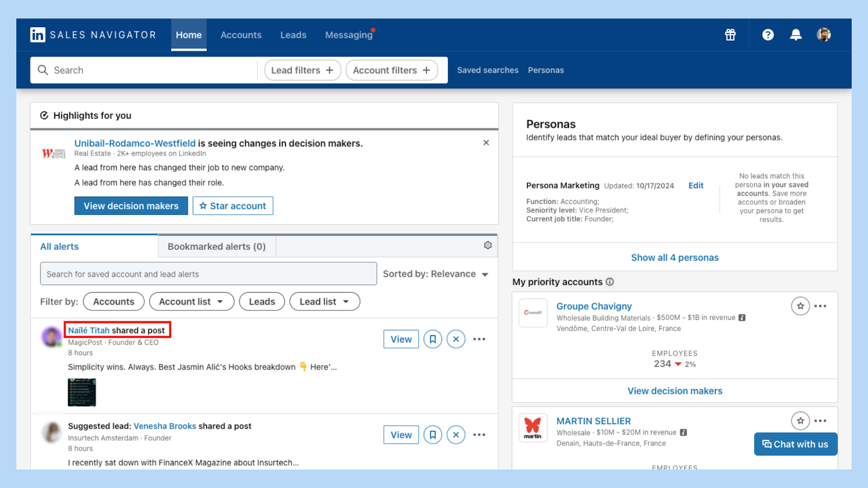
Task: Click LinkedIn icon next to MARTIN SELLIER revenue
Action: [x=683, y=433]
